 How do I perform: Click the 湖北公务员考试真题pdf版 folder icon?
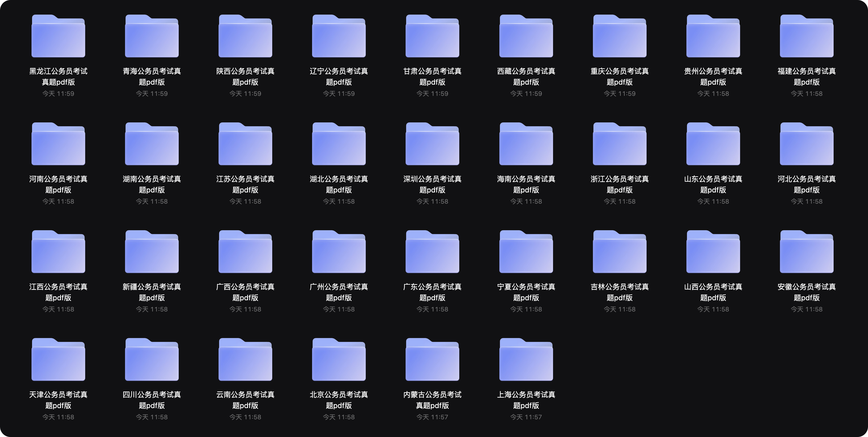339,144
